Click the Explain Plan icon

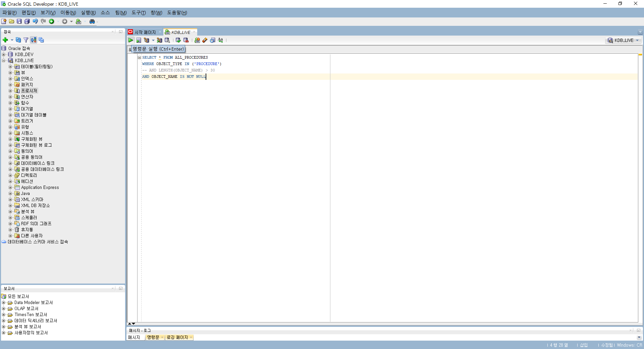(147, 40)
